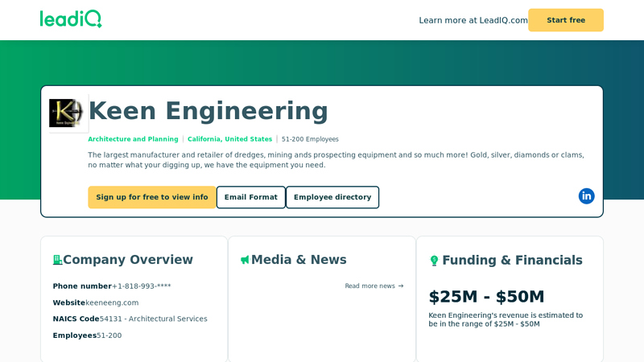Open Learn more at LeadIQ.com link
Image resolution: width=644 pixels, height=362 pixels.
tap(473, 21)
